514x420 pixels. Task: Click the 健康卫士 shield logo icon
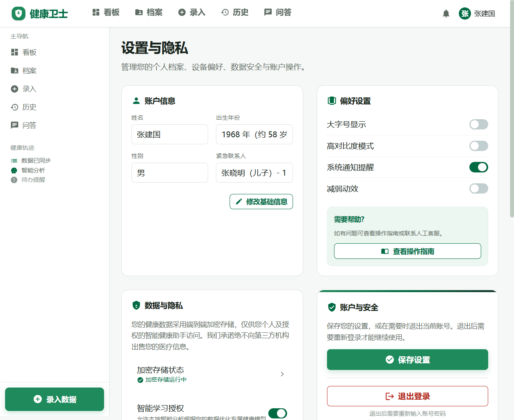(x=18, y=14)
